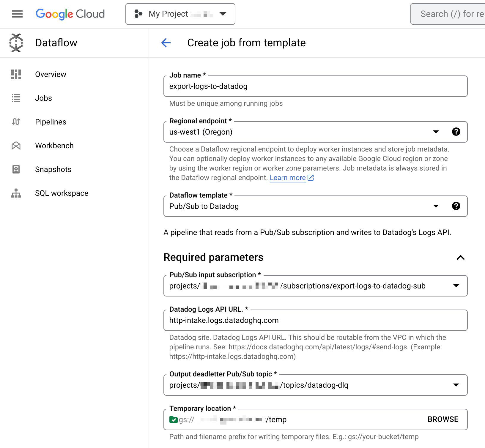
Task: Open Overview in the Dataflow menu
Action: (51, 74)
